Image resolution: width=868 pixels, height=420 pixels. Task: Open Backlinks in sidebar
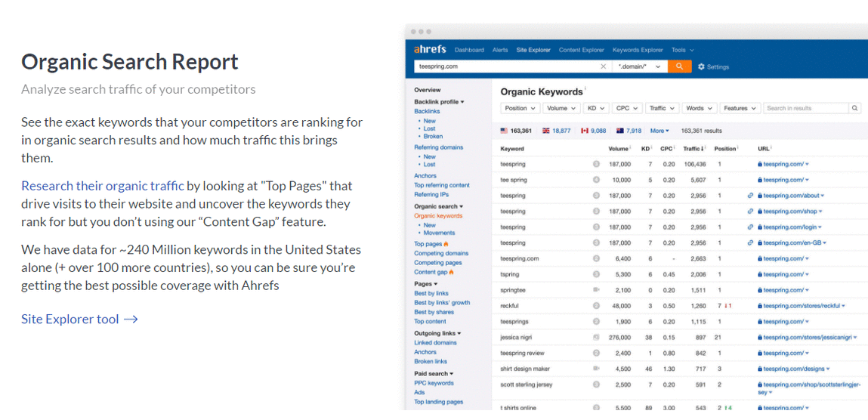tap(427, 111)
